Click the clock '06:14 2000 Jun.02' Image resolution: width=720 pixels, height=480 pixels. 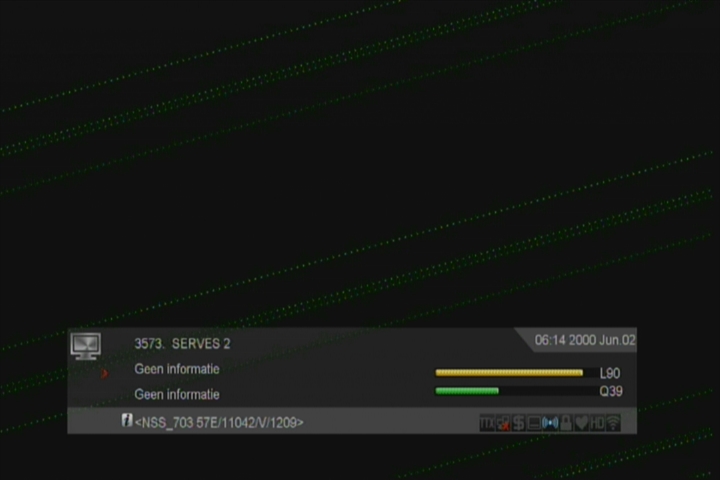click(585, 340)
